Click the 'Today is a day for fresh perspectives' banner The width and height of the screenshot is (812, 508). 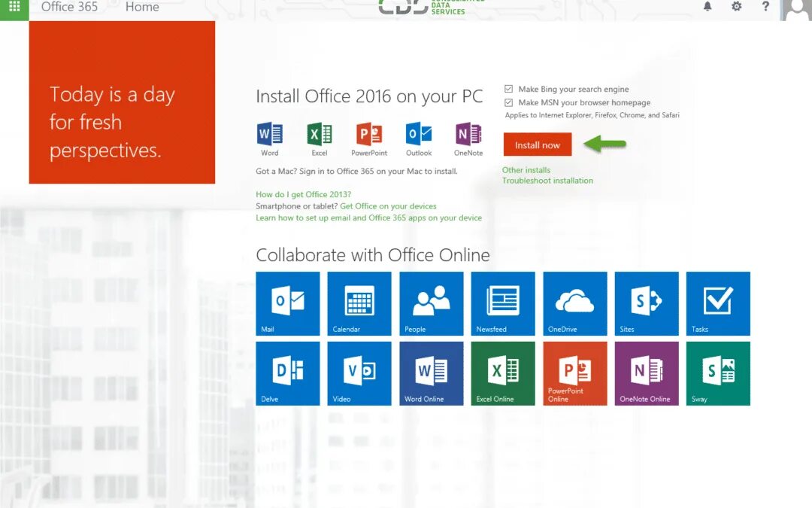click(122, 102)
